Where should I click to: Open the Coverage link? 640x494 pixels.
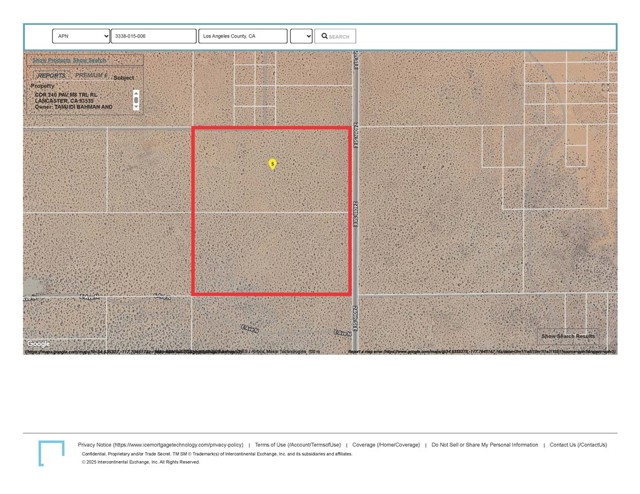tap(386, 445)
